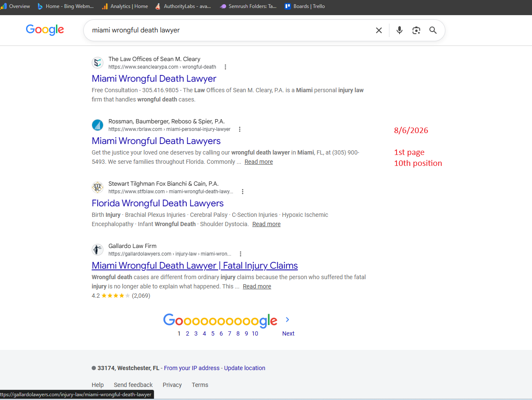Start voice search with the microphone icon
The width and height of the screenshot is (532, 400).
click(x=400, y=30)
